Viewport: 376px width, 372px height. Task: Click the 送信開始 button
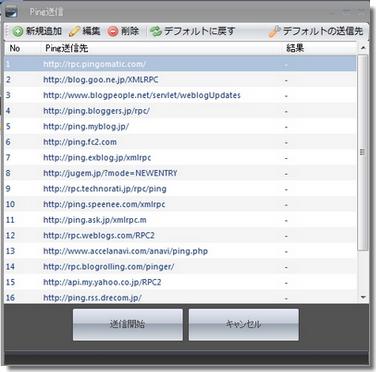point(128,324)
